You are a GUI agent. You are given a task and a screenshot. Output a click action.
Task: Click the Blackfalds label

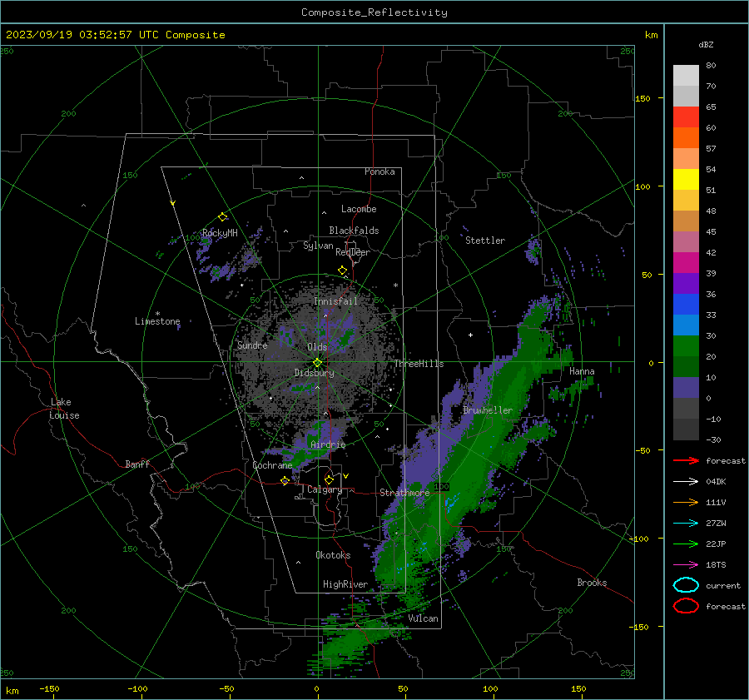tap(354, 231)
